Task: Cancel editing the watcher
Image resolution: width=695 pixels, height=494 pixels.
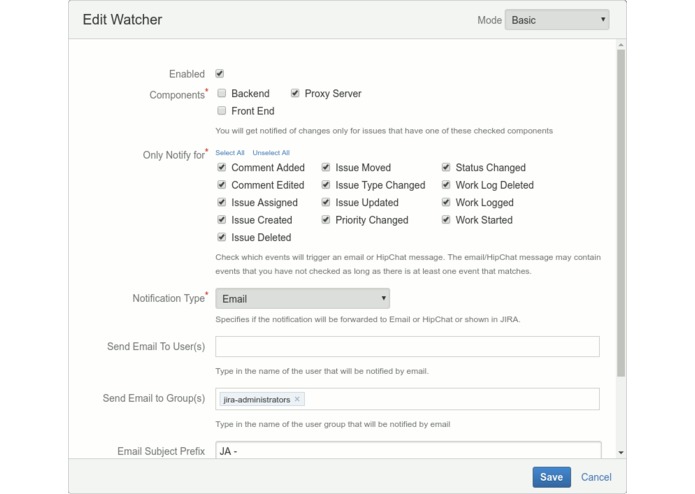Action: pos(596,477)
